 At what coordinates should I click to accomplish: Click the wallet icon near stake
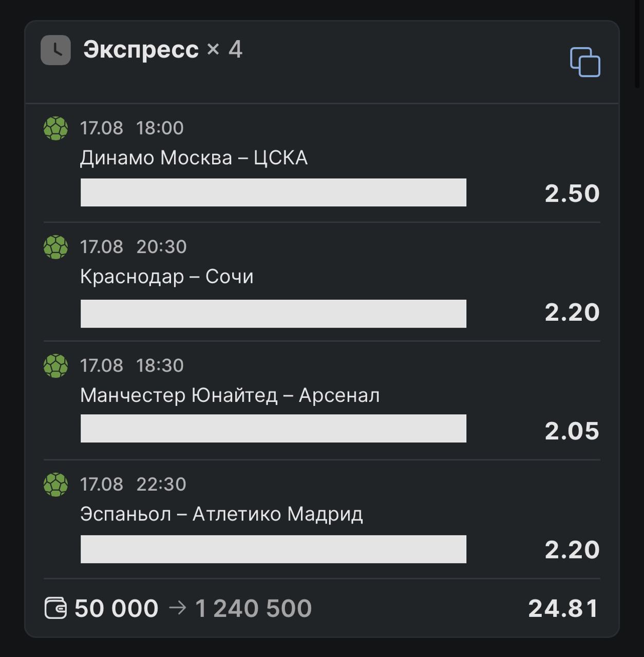coord(55,608)
